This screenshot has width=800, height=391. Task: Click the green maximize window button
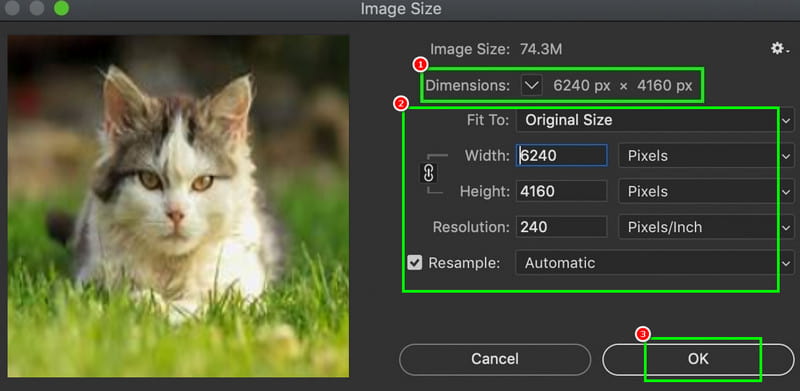[x=61, y=8]
